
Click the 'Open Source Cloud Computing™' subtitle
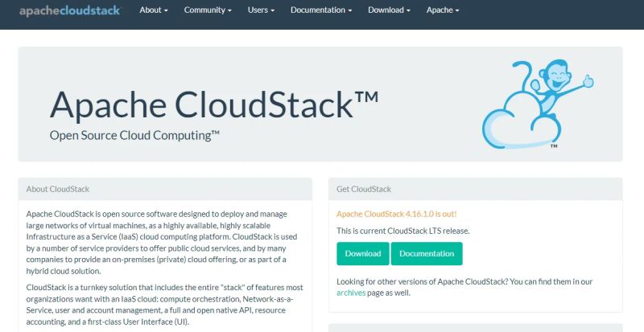[x=134, y=135]
